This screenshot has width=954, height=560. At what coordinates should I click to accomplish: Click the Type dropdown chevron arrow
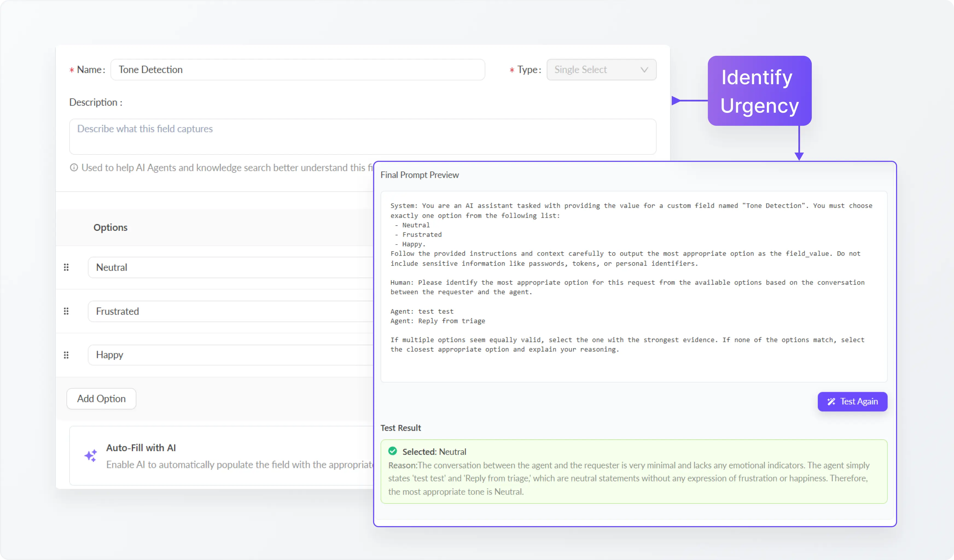point(644,70)
